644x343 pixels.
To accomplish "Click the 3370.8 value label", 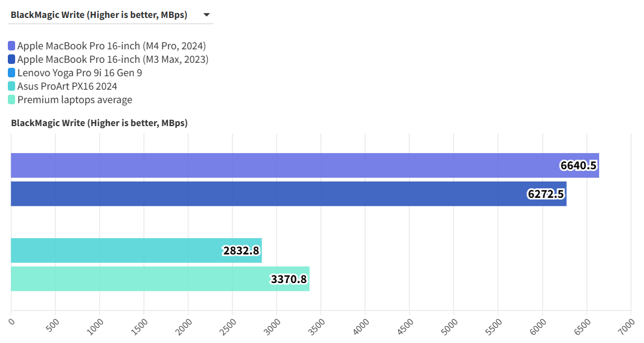I will [x=289, y=279].
